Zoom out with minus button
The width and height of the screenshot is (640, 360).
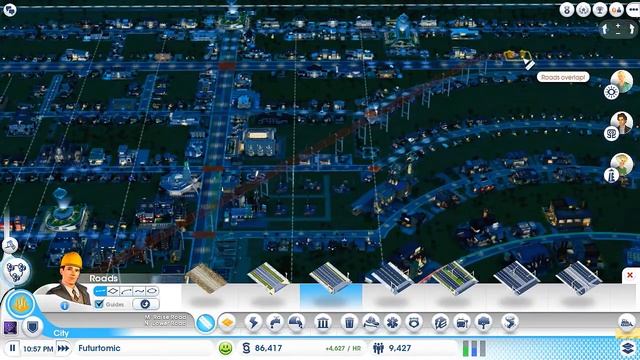click(618, 33)
